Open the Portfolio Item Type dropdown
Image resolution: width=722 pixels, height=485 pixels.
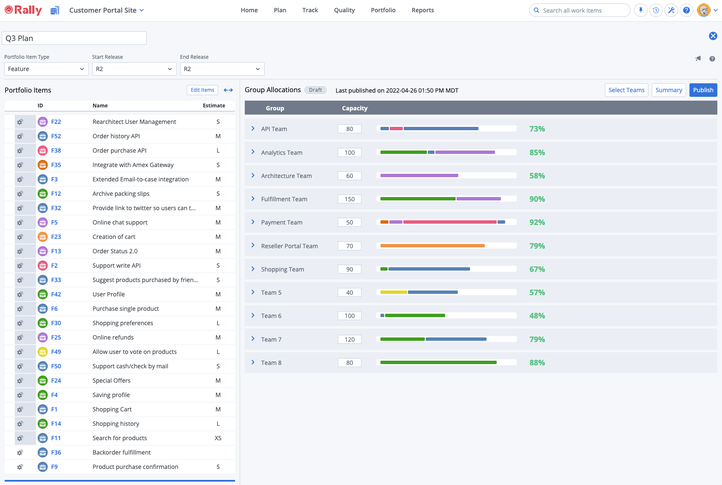pos(46,69)
